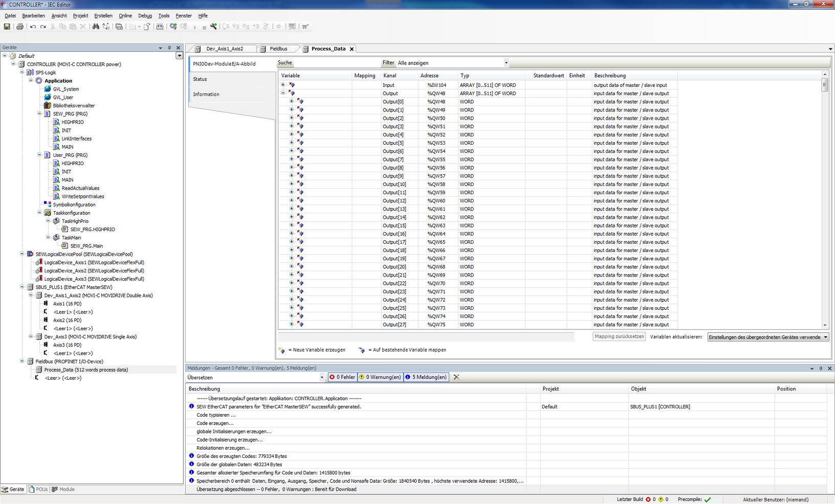Open the Projekt menu
835x504 pixels.
[80, 16]
